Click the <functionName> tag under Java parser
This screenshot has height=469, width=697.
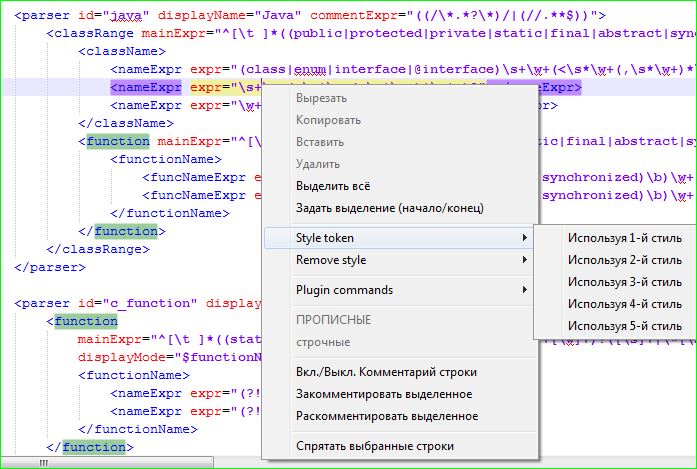[x=166, y=159]
